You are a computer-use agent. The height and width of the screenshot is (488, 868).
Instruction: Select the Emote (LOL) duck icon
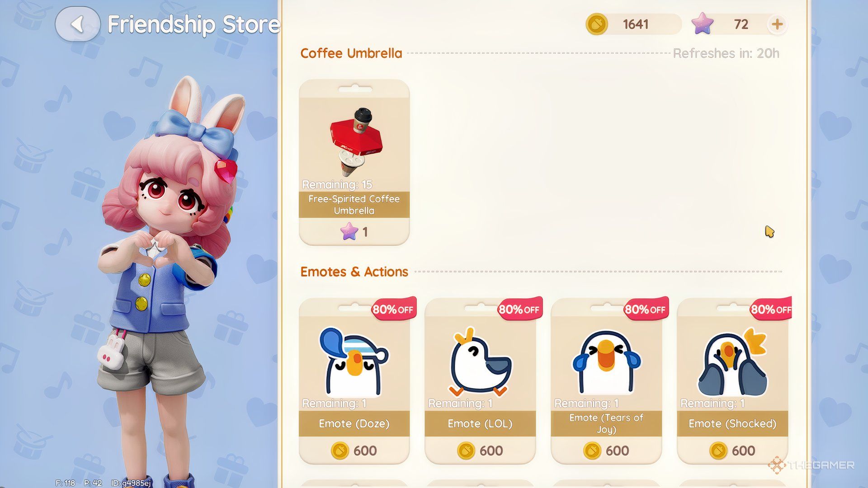click(480, 361)
